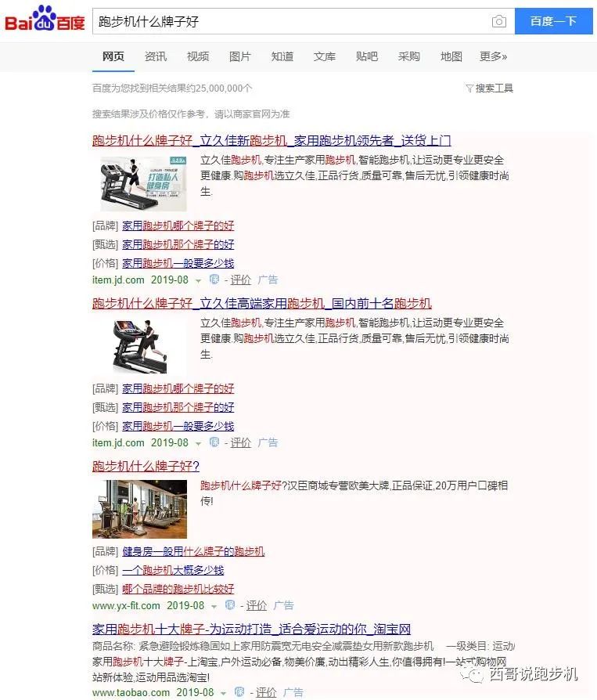Viewport: 597px width, 700px height.
Task: Click the second result's runner treadmill thumbnail
Action: [x=139, y=346]
